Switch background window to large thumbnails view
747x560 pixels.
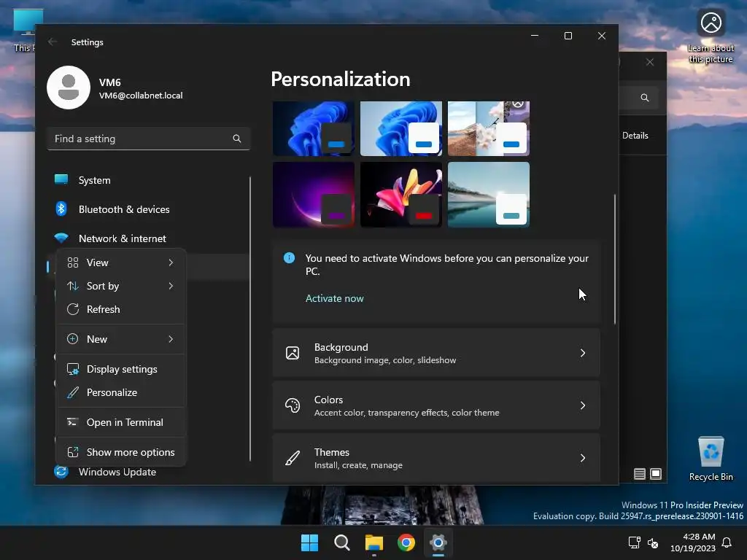coord(656,474)
